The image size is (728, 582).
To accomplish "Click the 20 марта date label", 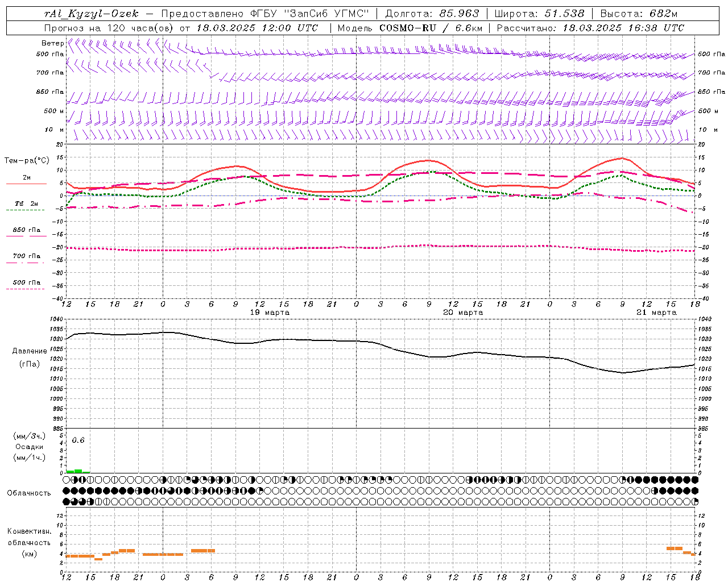I will pos(463,313).
